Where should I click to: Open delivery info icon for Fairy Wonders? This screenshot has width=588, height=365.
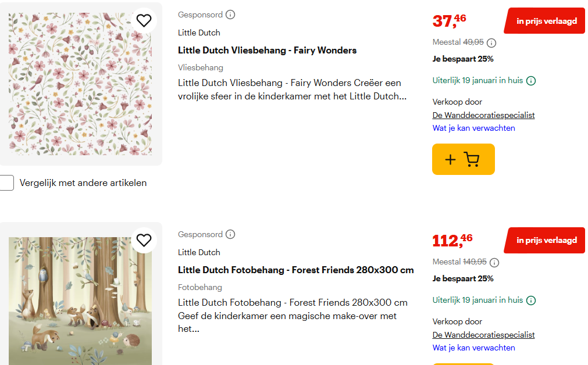click(x=531, y=81)
